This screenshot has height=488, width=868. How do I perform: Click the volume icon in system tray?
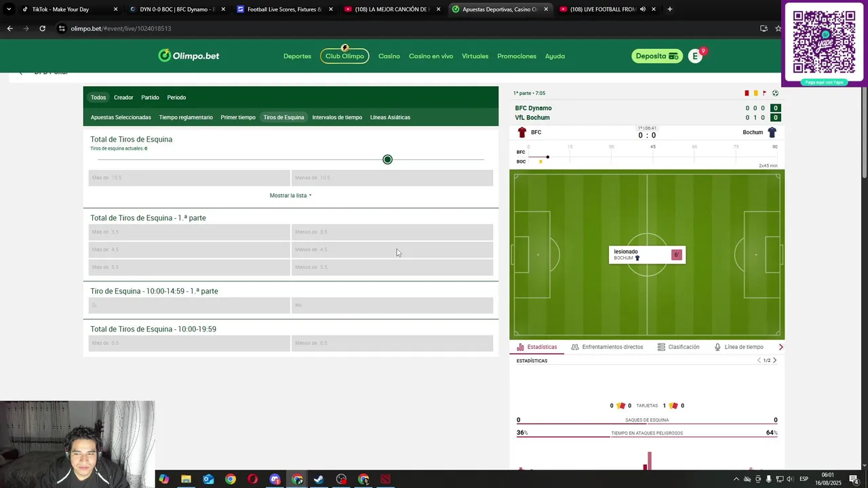(x=790, y=479)
